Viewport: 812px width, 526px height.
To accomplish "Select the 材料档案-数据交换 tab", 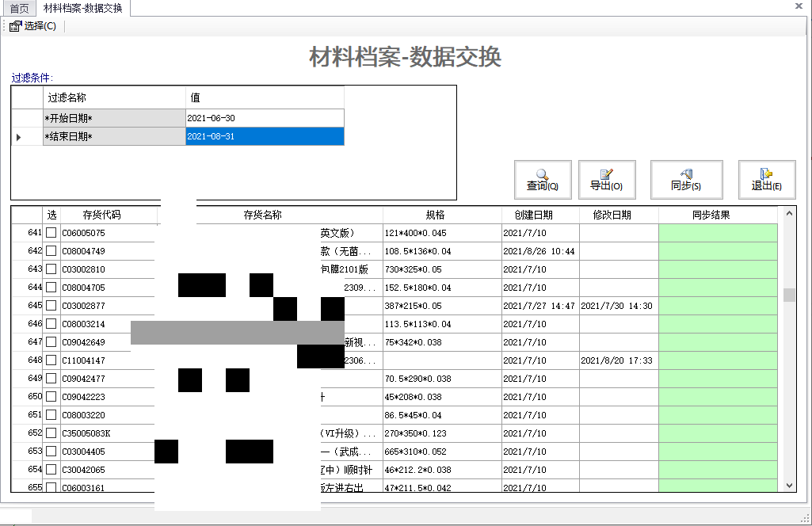I will click(82, 9).
